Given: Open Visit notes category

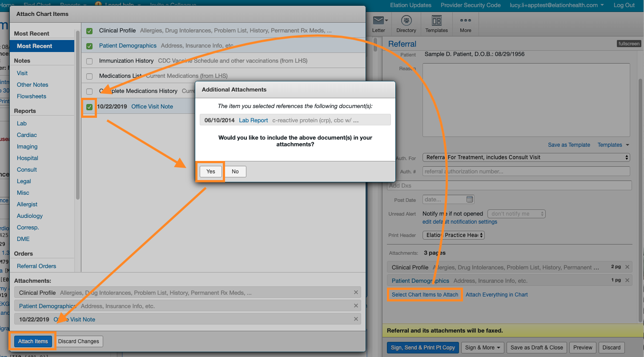Looking at the screenshot, I should (x=22, y=73).
